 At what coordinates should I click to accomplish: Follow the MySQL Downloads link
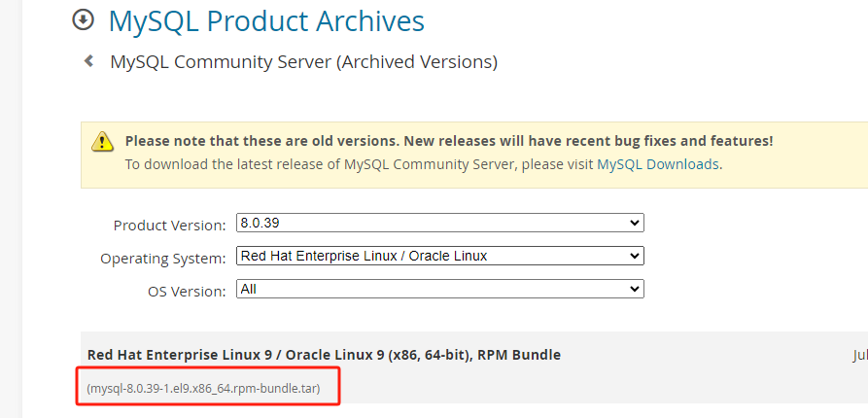658,164
